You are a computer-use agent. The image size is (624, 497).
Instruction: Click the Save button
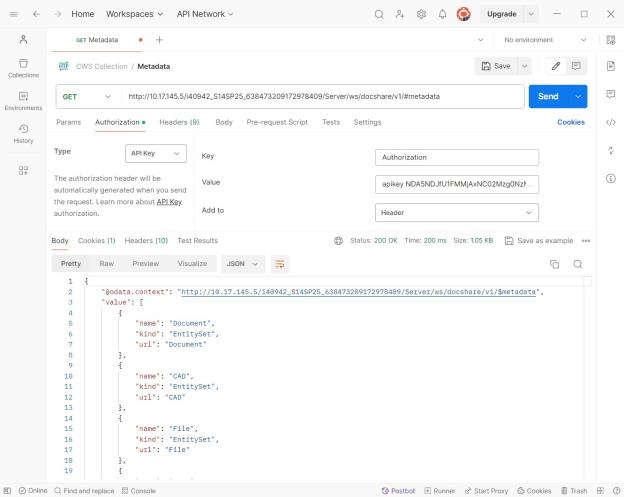[x=496, y=66]
